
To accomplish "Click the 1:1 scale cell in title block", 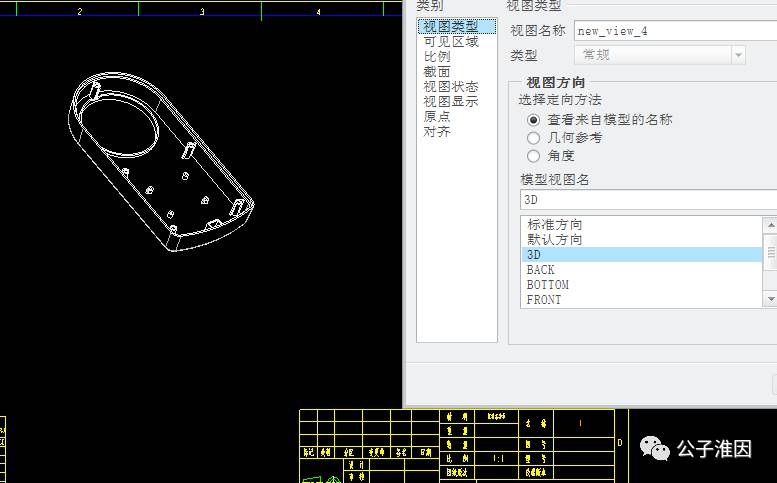I will pyautogui.click(x=498, y=459).
